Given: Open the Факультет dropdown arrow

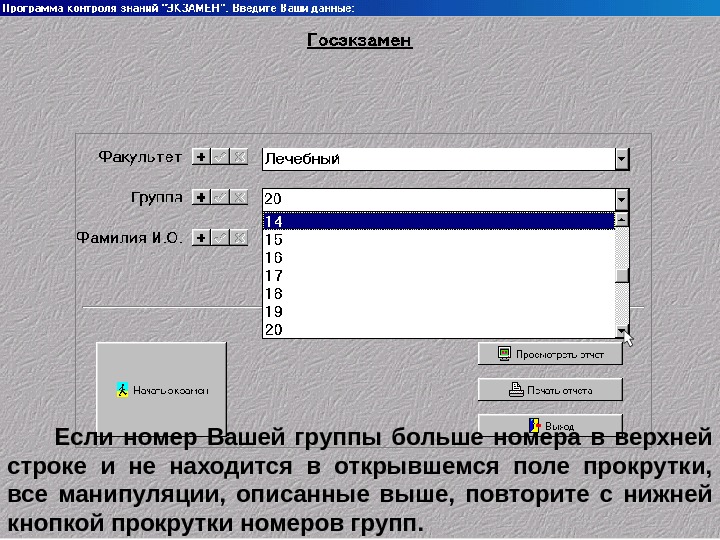Looking at the screenshot, I should 621,159.
